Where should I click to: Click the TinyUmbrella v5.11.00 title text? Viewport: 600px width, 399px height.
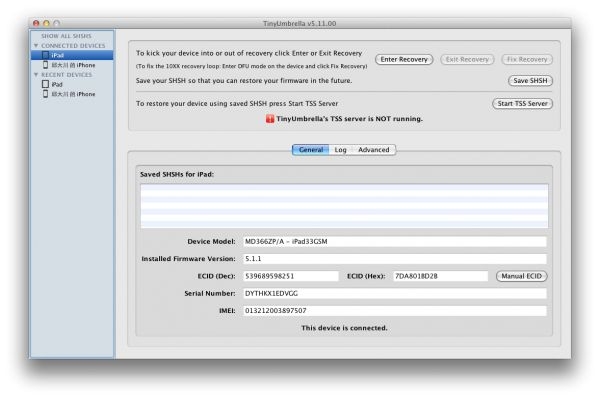[x=299, y=24]
